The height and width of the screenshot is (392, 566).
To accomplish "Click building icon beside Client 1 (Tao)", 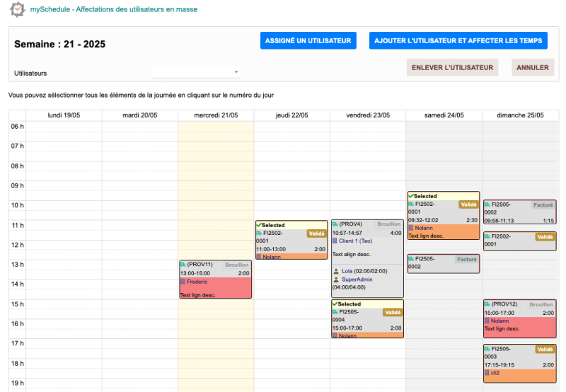I will (x=335, y=241).
